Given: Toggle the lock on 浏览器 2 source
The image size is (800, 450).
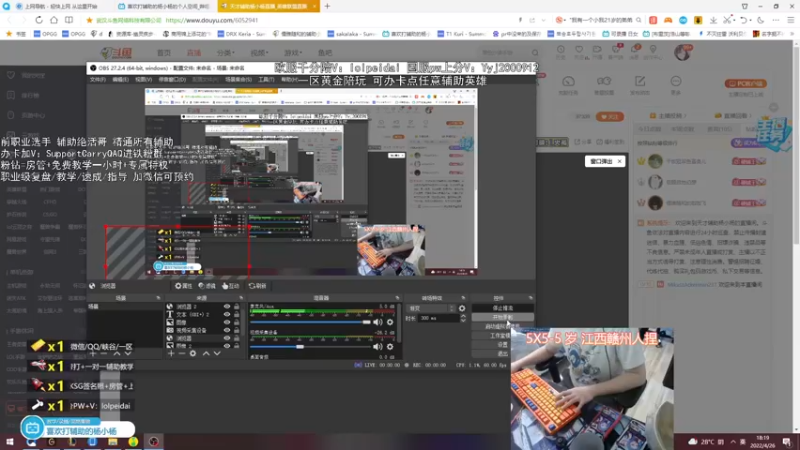Looking at the screenshot, I should coord(236,307).
